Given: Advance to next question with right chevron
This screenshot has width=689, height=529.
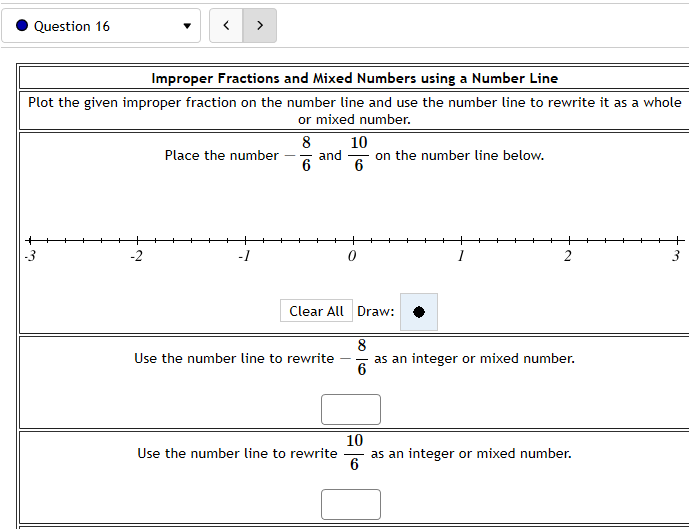Looking at the screenshot, I should click(x=260, y=26).
